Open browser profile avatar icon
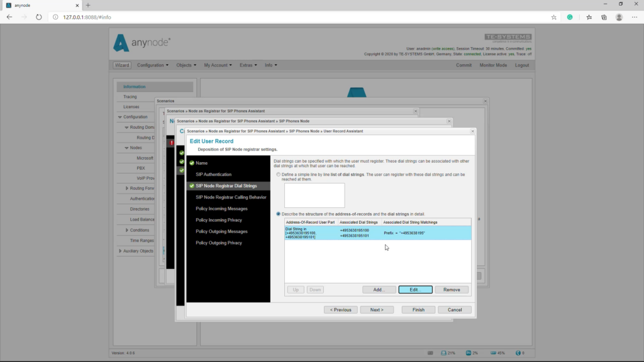Viewport: 644px width, 362px height. 619,17
